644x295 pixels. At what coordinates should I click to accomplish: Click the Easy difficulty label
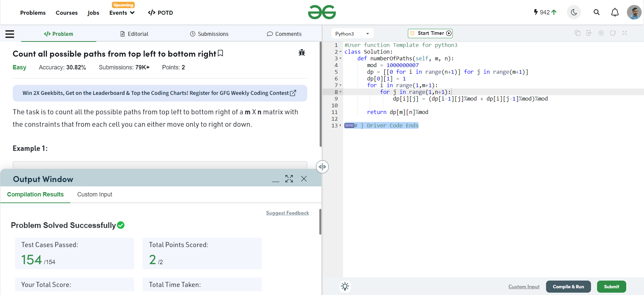pos(19,67)
